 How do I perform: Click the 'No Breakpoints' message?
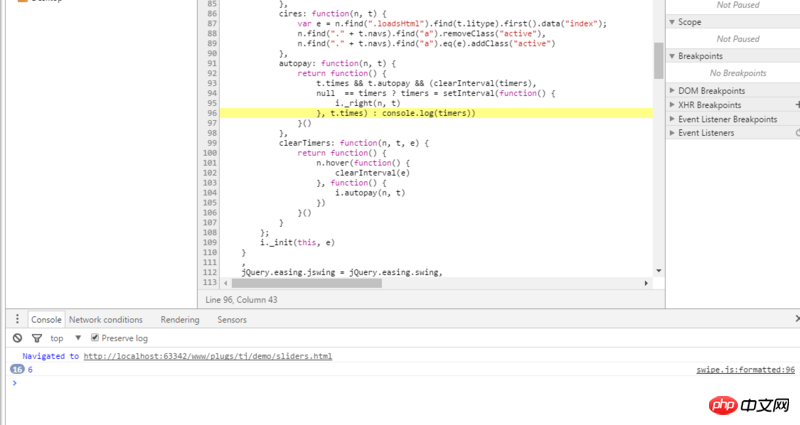pyautogui.click(x=738, y=73)
